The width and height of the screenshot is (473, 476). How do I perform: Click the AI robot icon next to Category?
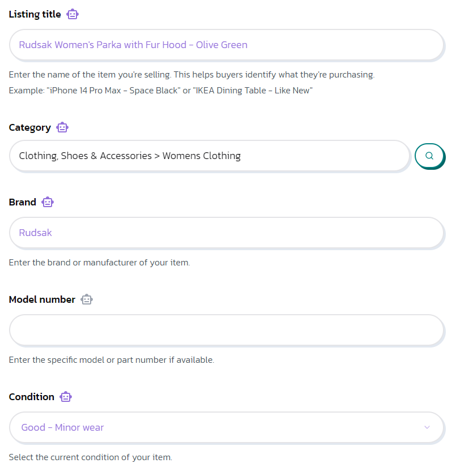coord(62,127)
